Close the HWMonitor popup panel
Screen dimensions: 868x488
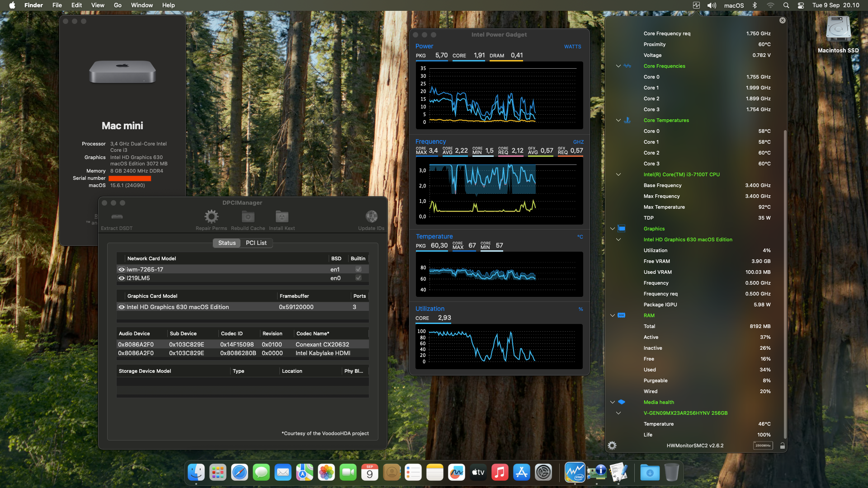pyautogui.click(x=783, y=20)
